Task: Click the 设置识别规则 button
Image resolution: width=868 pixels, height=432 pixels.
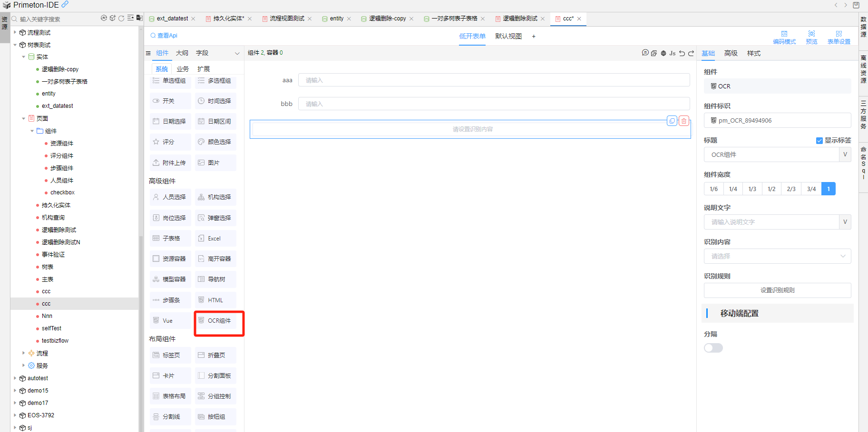Action: point(777,290)
